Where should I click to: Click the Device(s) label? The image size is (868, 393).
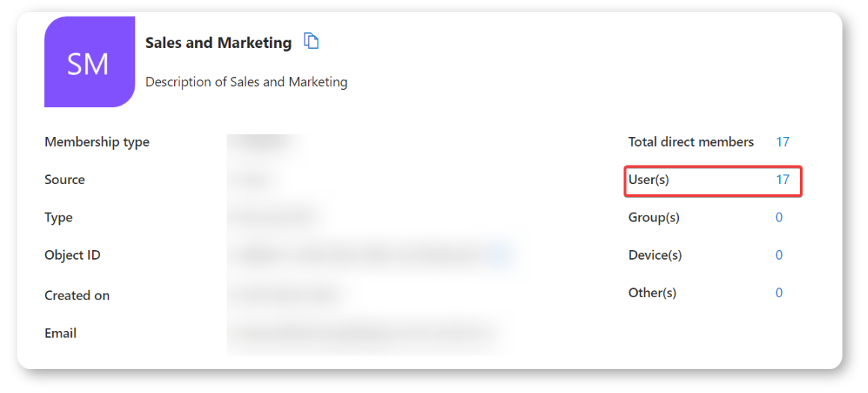[x=655, y=255]
